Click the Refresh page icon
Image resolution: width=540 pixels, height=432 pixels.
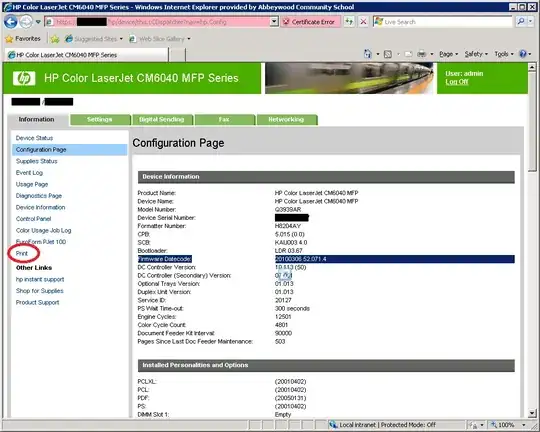point(349,22)
